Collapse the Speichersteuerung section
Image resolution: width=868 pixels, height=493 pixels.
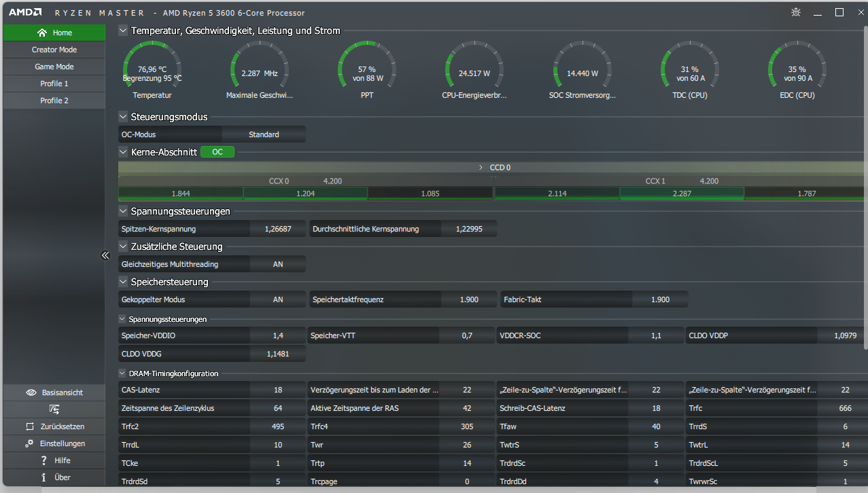coord(123,282)
